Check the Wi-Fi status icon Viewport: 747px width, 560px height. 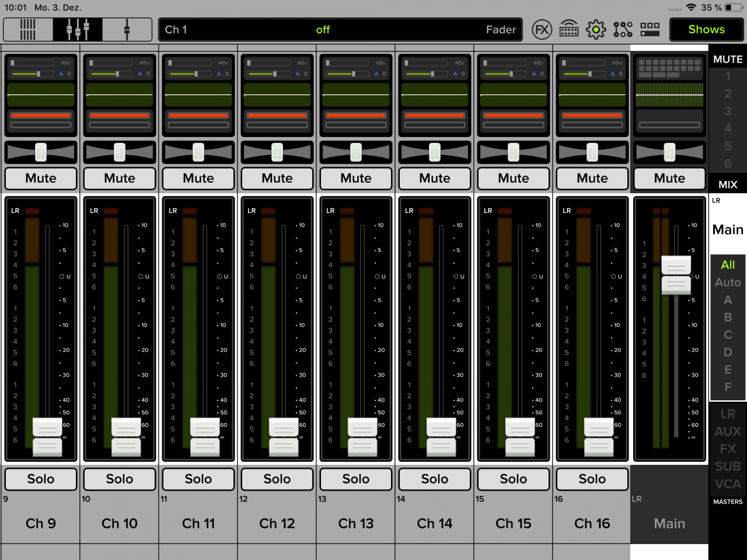click(691, 8)
